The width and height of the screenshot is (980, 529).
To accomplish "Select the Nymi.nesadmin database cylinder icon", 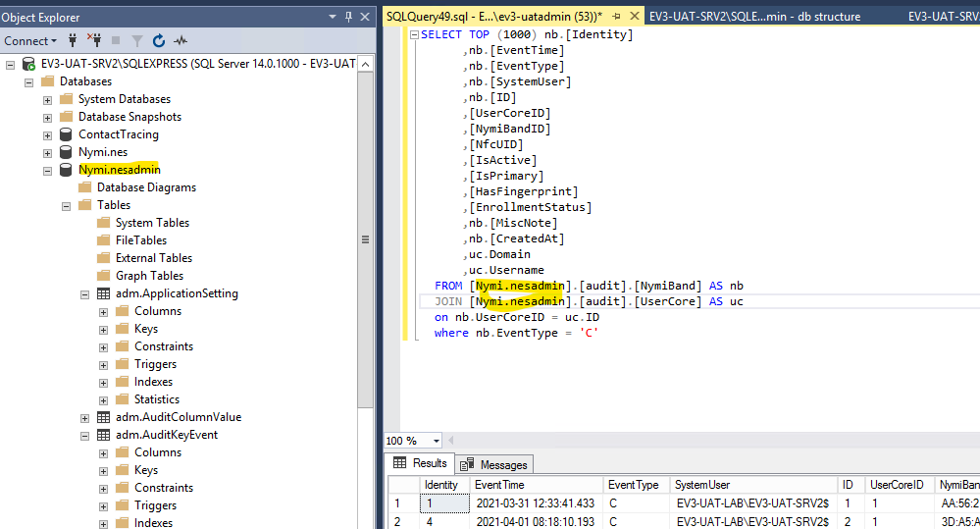I will click(66, 170).
